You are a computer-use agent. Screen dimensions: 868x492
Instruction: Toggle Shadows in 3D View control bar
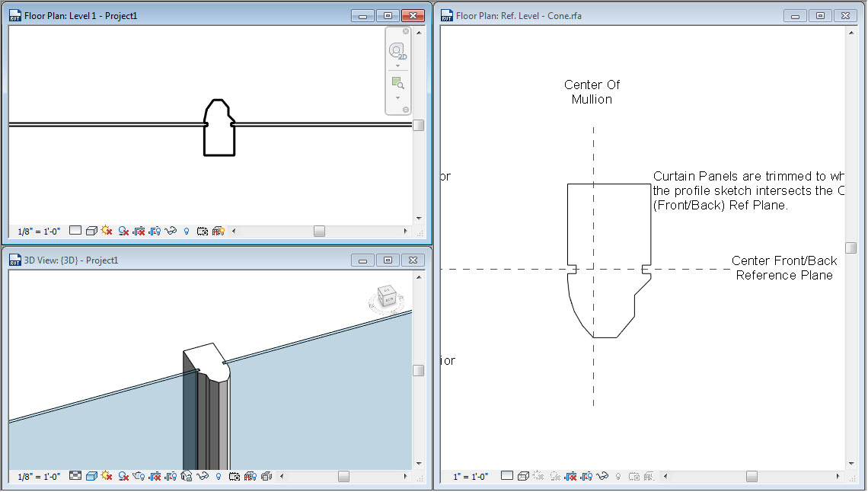coord(123,476)
